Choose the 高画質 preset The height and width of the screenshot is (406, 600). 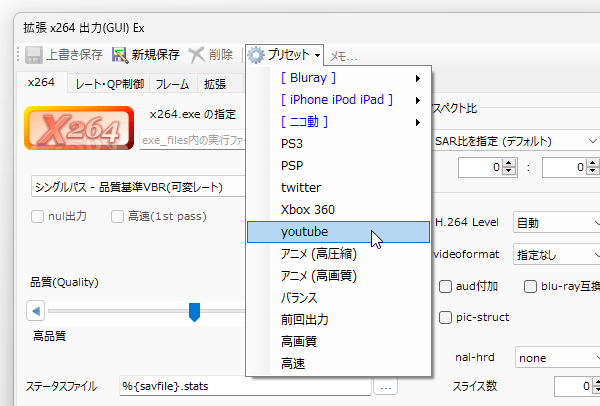339,342
